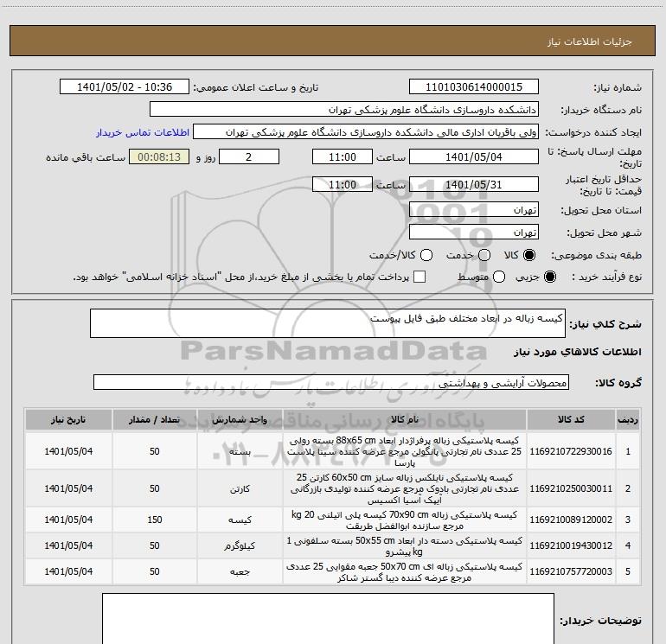666x644 pixels.
Task: Click the days remaining field showing 2
Action: (249, 156)
